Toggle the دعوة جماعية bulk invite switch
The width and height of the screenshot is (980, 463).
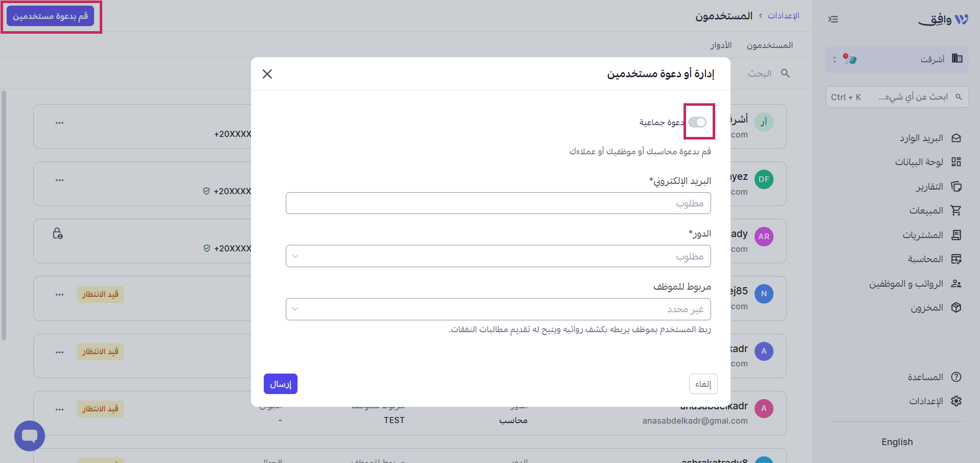coord(697,122)
